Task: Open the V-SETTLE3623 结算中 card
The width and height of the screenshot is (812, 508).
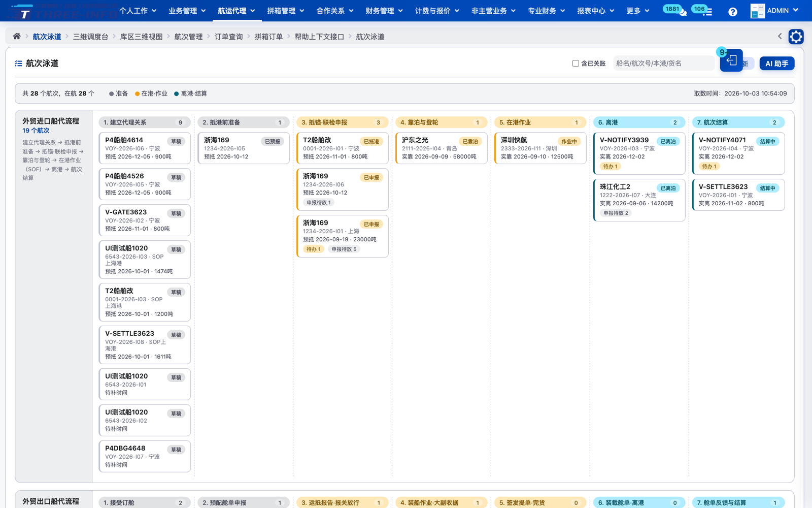Action: pyautogui.click(x=738, y=195)
